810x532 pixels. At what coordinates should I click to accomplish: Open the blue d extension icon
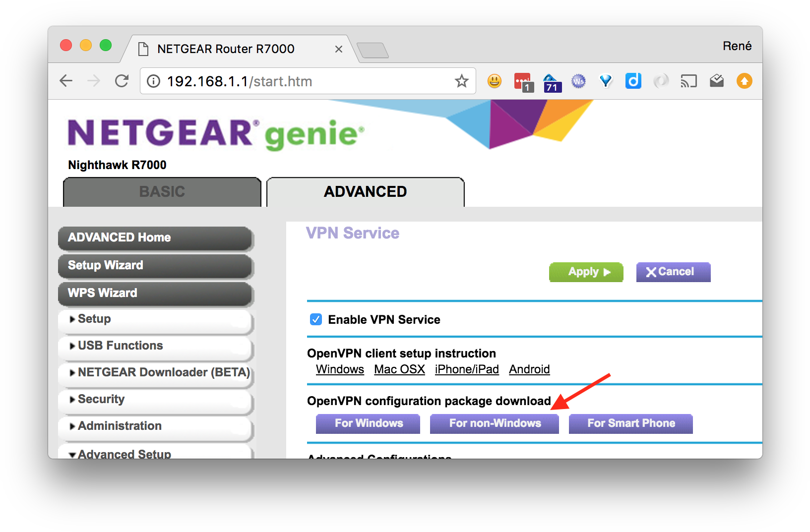click(633, 81)
